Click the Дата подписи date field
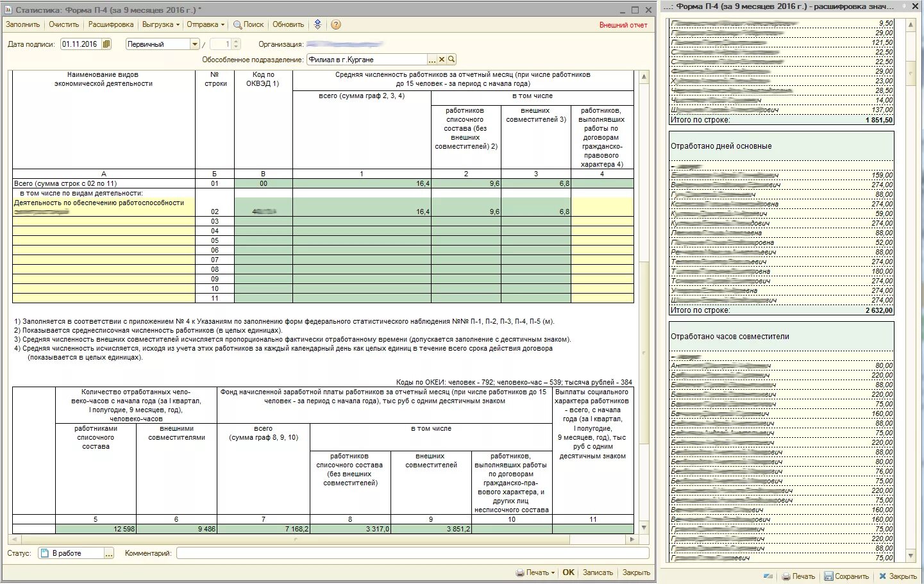924x584 pixels. tap(81, 44)
